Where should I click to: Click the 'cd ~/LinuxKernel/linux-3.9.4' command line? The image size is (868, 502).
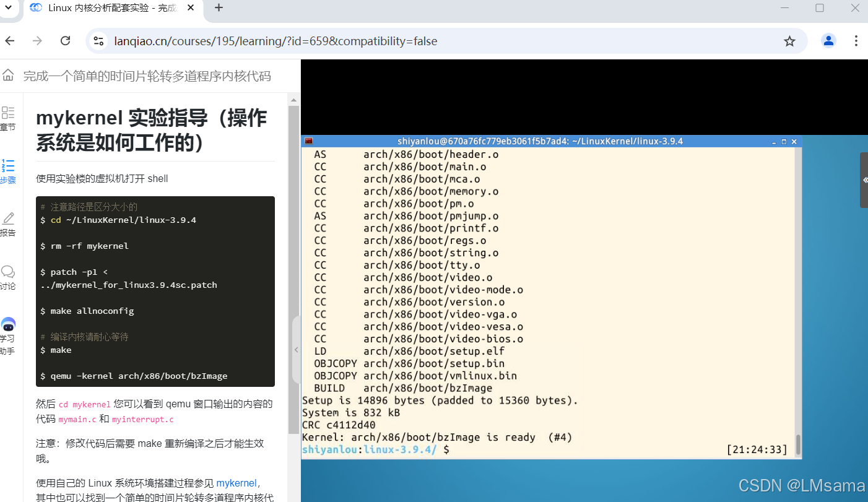tap(118, 220)
